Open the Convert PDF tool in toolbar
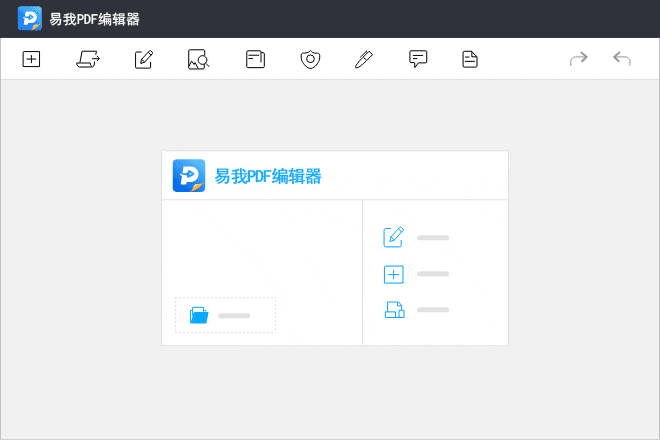The image size is (660, 440). tap(88, 60)
